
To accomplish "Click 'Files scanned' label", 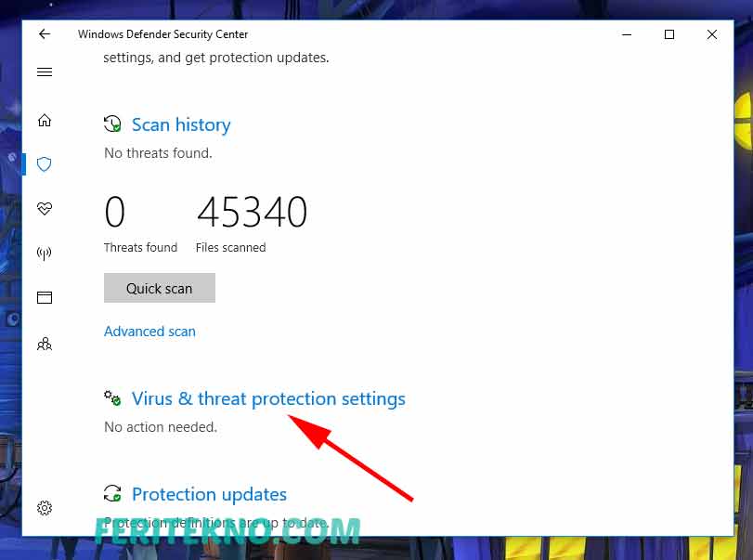I will [231, 247].
